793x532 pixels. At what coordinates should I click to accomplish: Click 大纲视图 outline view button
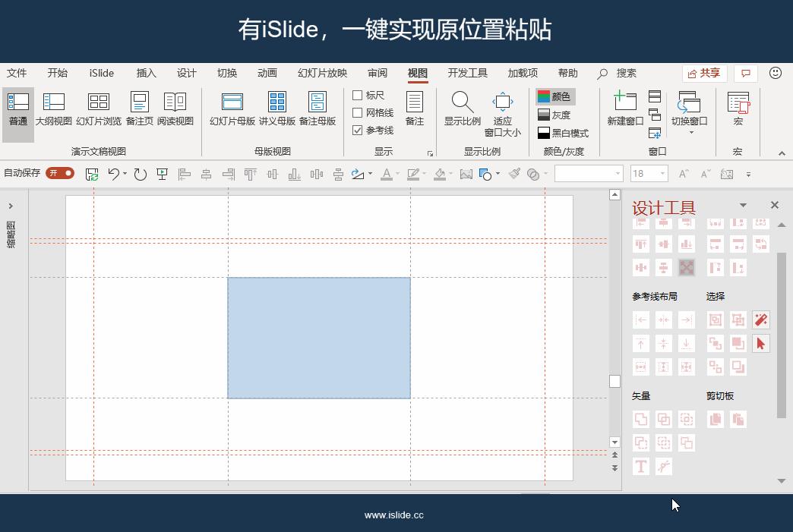pos(54,108)
